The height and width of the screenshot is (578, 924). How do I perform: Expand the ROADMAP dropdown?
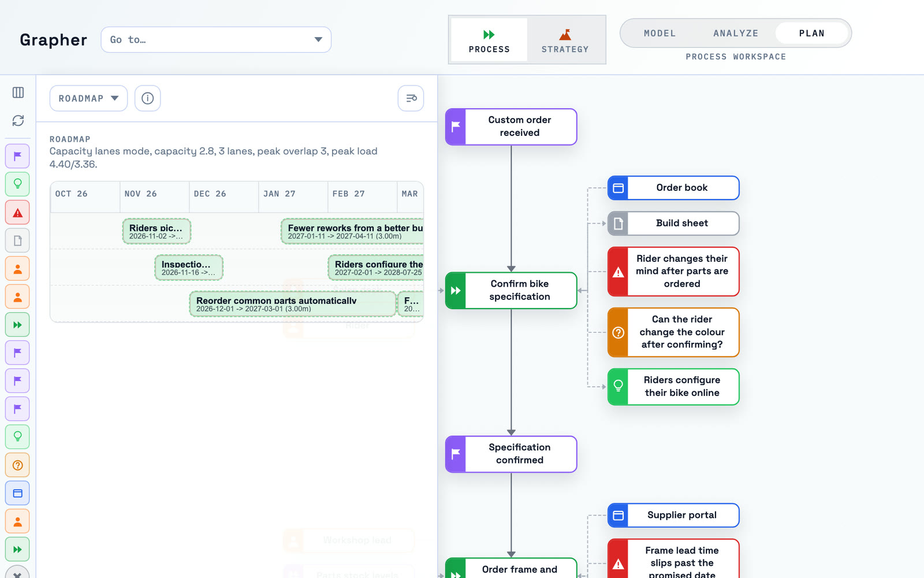(x=88, y=98)
